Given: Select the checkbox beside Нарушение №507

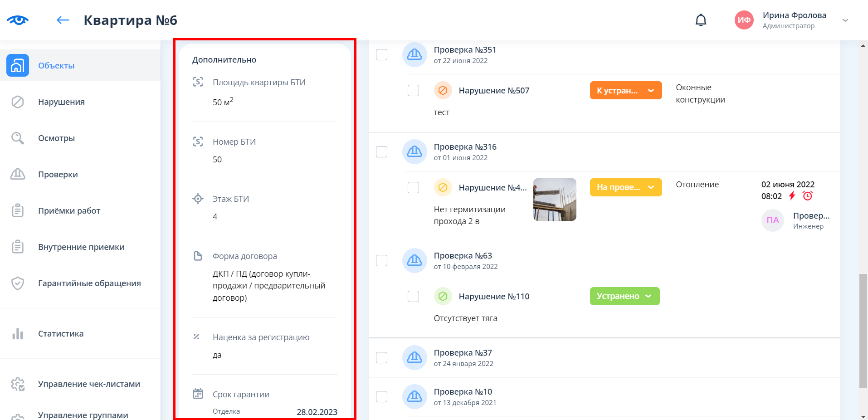Looking at the screenshot, I should pos(413,90).
